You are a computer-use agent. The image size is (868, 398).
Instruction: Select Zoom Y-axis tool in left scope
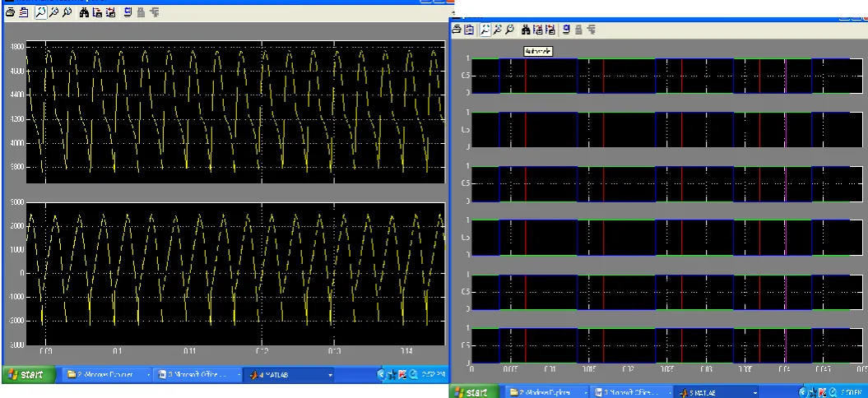[x=67, y=12]
